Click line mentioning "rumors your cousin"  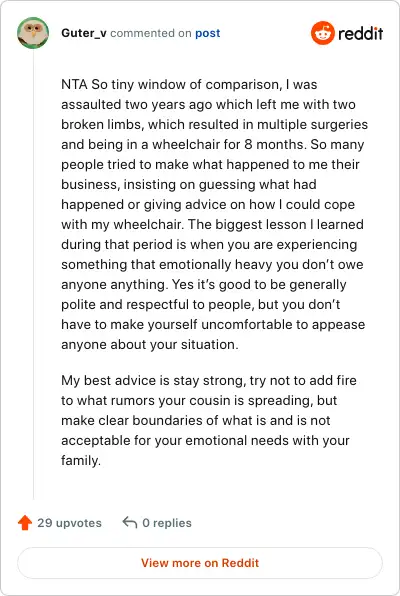point(199,401)
